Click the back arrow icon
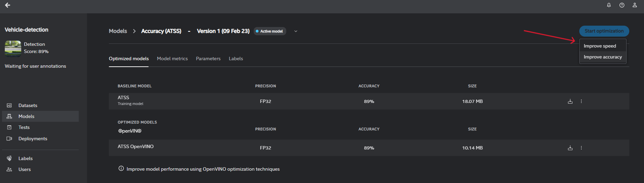 pyautogui.click(x=8, y=5)
